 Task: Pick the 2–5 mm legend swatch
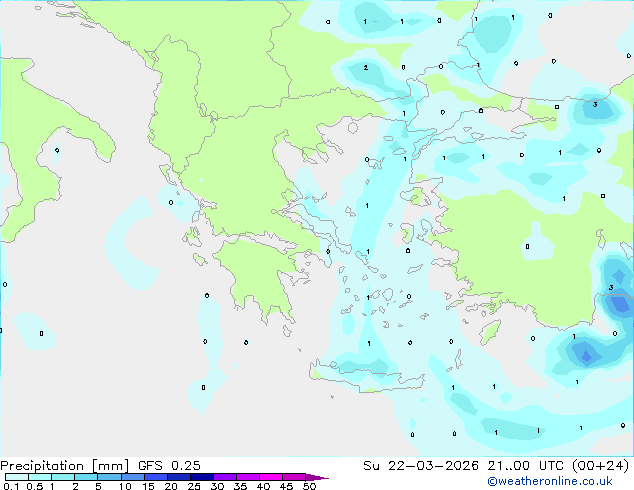86,477
